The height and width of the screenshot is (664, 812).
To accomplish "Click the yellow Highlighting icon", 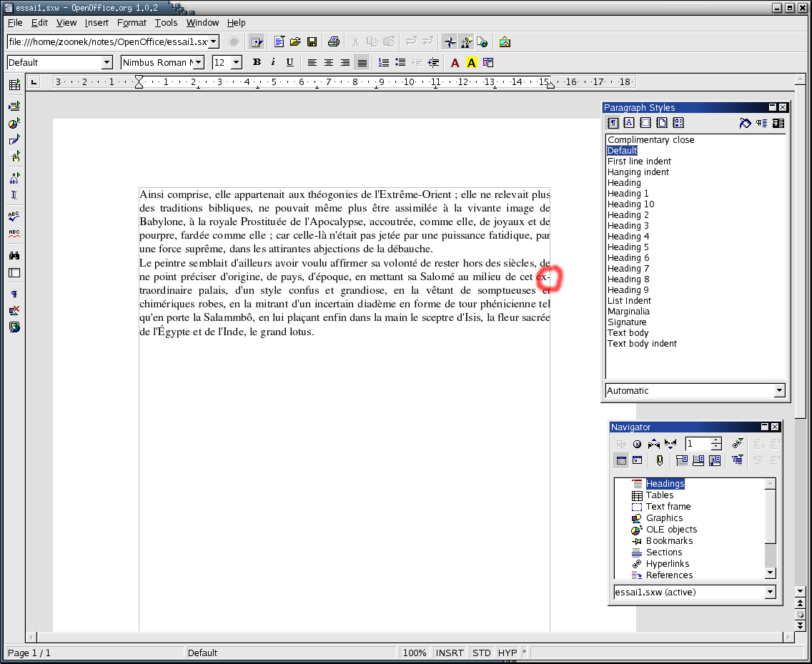I will coord(471,63).
